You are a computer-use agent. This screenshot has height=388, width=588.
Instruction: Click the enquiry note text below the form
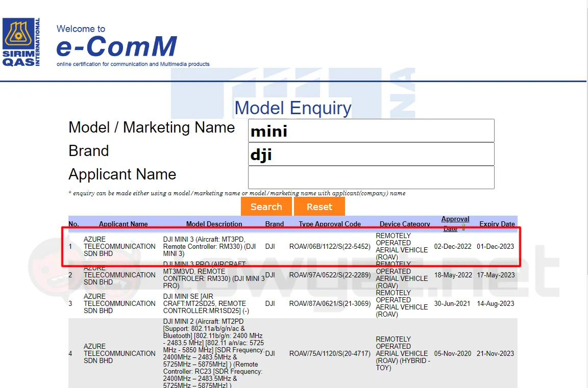pos(237,193)
